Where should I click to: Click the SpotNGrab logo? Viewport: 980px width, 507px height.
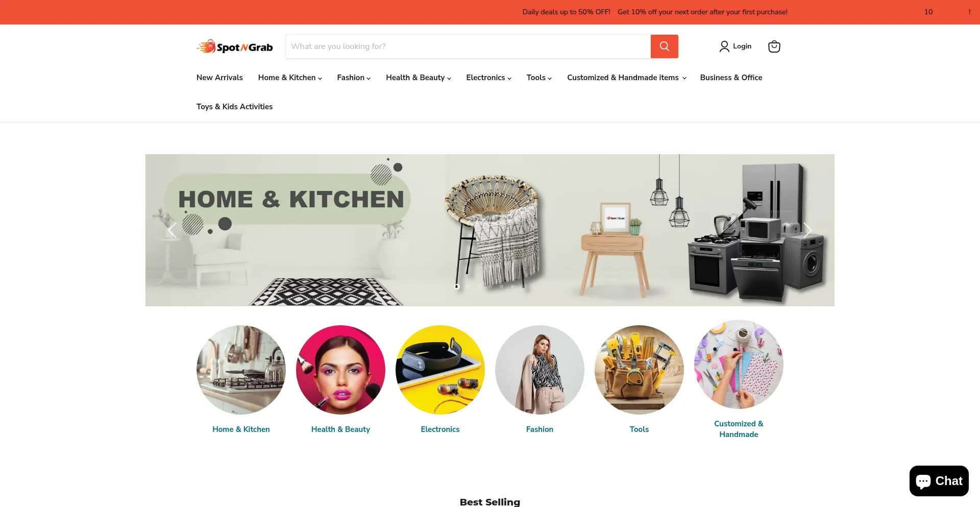pos(235,46)
